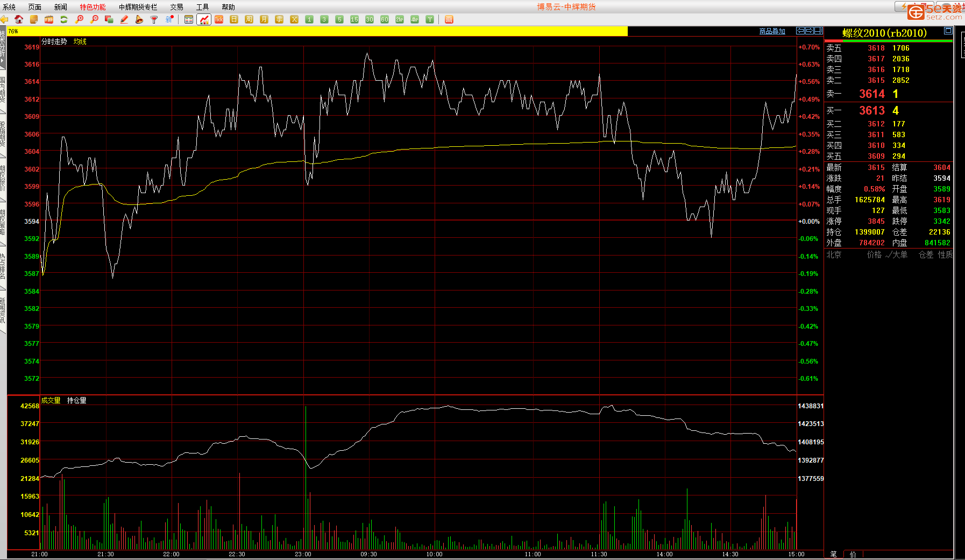This screenshot has width=965, height=560.
Task: Select the 5-minute period button
Action: tap(339, 19)
